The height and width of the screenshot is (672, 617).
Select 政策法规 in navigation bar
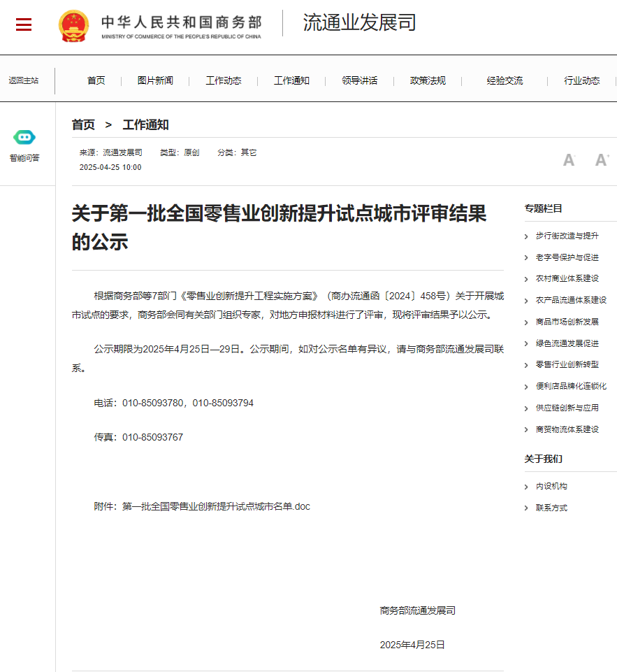click(x=428, y=80)
